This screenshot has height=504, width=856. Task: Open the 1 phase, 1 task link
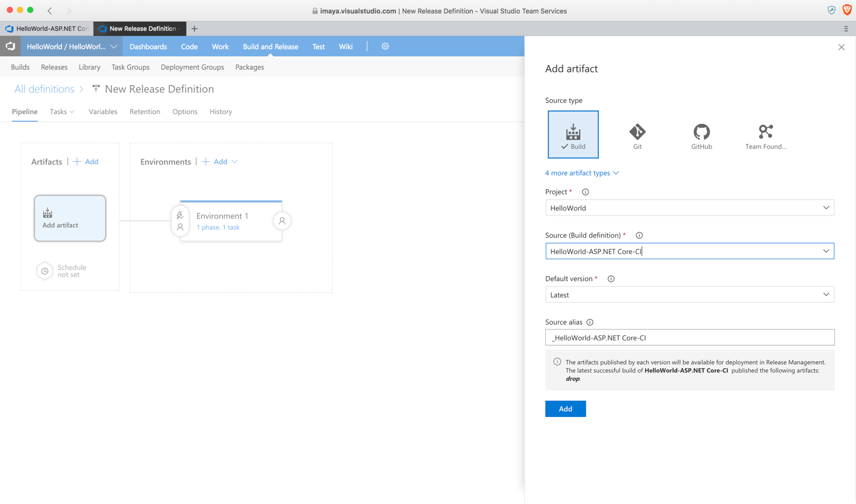(x=218, y=227)
